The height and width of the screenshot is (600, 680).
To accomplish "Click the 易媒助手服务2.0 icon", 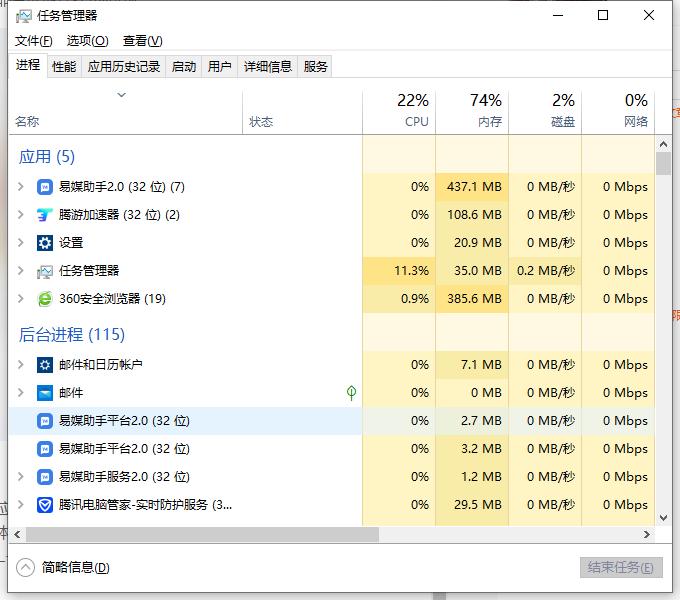I will tap(45, 477).
